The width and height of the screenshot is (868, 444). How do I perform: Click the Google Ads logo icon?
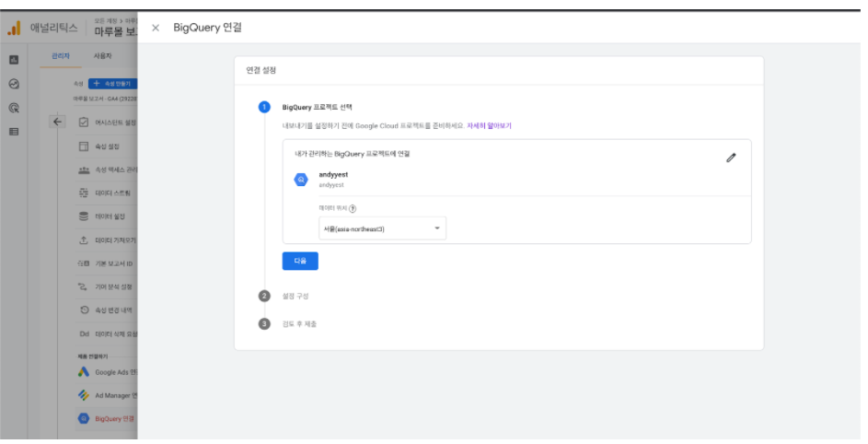(84, 372)
